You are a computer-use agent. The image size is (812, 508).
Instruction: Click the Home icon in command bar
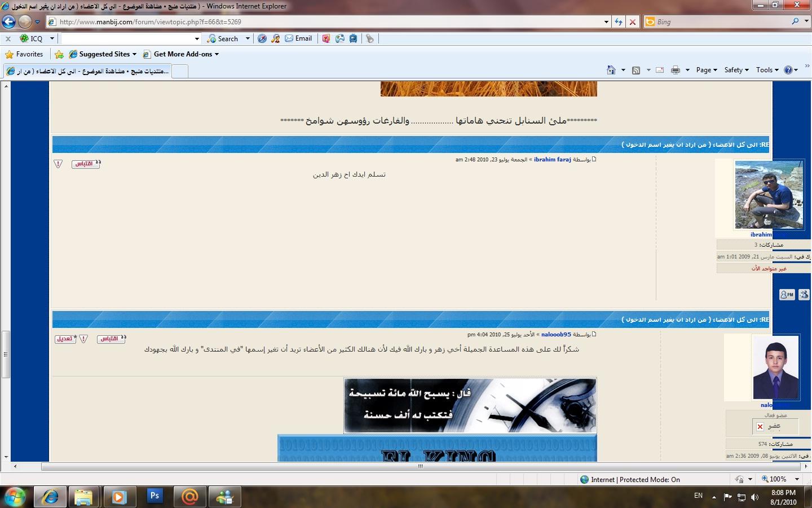point(611,70)
